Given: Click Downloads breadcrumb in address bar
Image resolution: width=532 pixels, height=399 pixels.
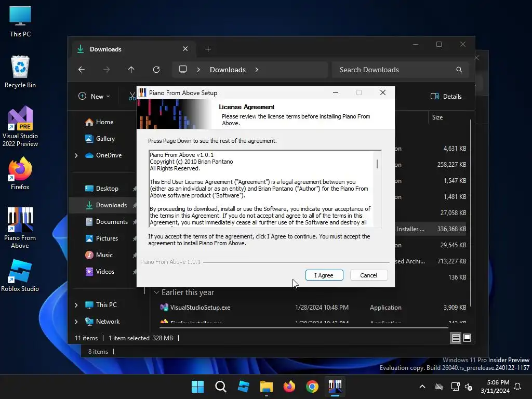Looking at the screenshot, I should click(x=228, y=70).
